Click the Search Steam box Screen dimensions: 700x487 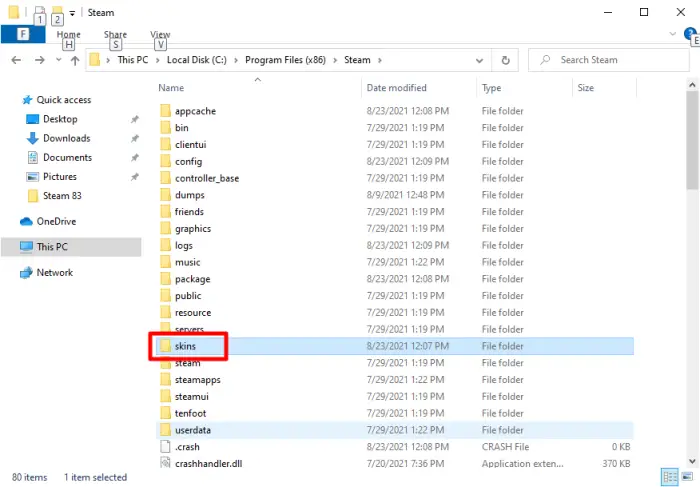click(608, 60)
